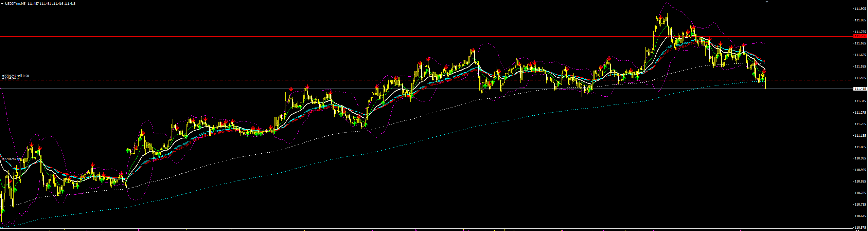The width and height of the screenshot is (868, 231).
Task: Click the 110.925 price scale value
Action: pos(860,170)
